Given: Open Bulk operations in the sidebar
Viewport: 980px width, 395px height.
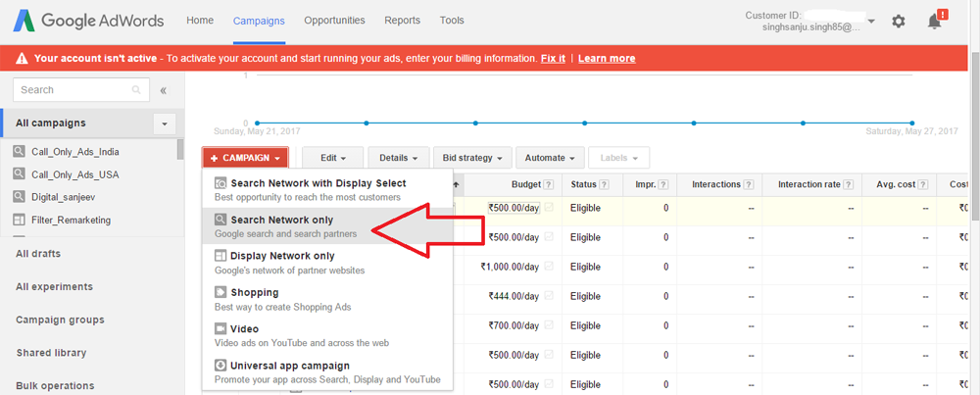Looking at the screenshot, I should 55,385.
